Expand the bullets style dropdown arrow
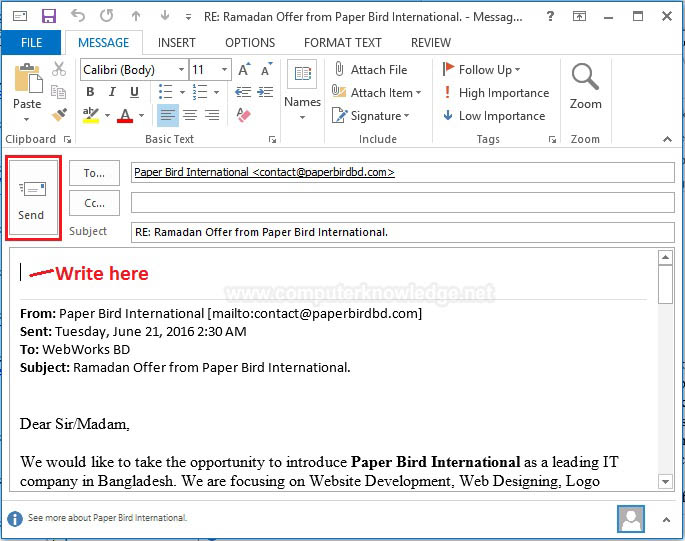This screenshot has width=685, height=541. click(183, 92)
